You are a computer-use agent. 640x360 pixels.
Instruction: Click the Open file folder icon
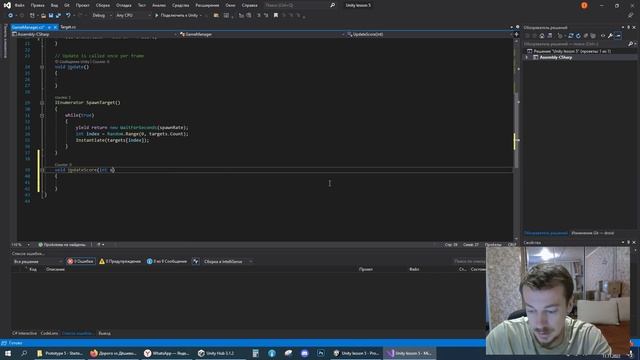43,16
